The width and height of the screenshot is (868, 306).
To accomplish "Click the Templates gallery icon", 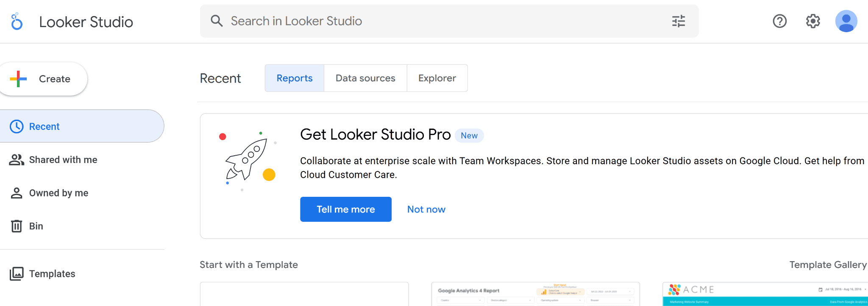I will coord(17,274).
